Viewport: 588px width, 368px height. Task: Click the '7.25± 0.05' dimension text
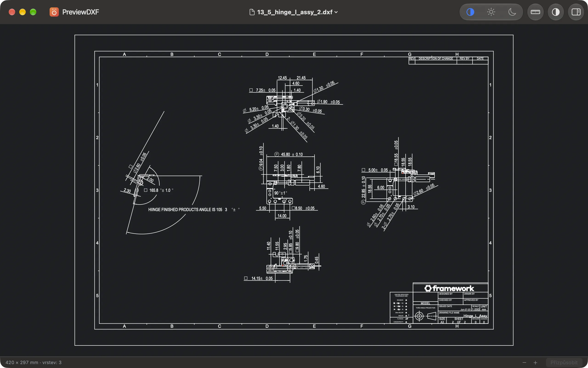coord(266,90)
